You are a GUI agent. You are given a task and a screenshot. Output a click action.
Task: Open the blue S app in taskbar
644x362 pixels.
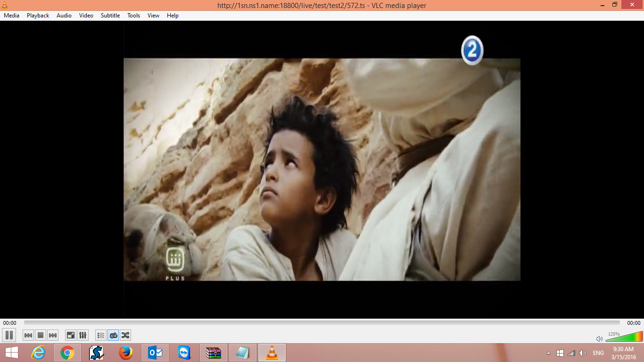click(x=97, y=353)
